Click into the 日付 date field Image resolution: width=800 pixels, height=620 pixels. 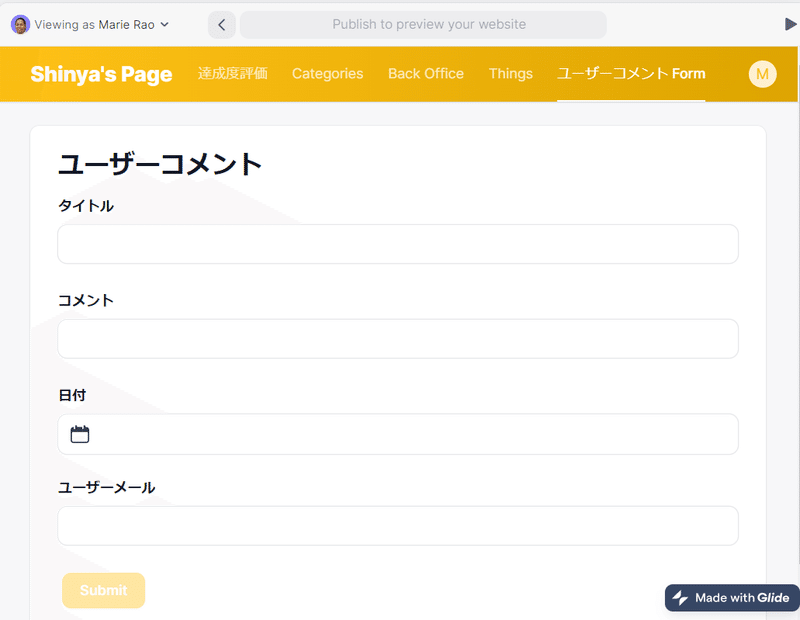[398, 434]
